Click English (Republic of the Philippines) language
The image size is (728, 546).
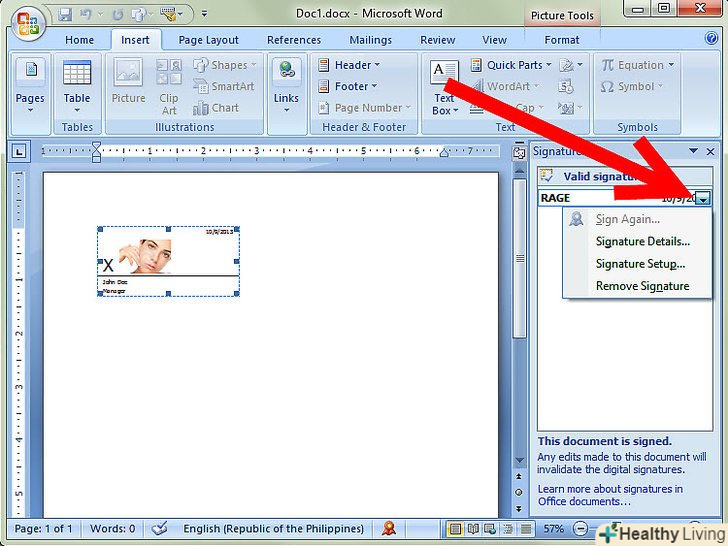[273, 529]
